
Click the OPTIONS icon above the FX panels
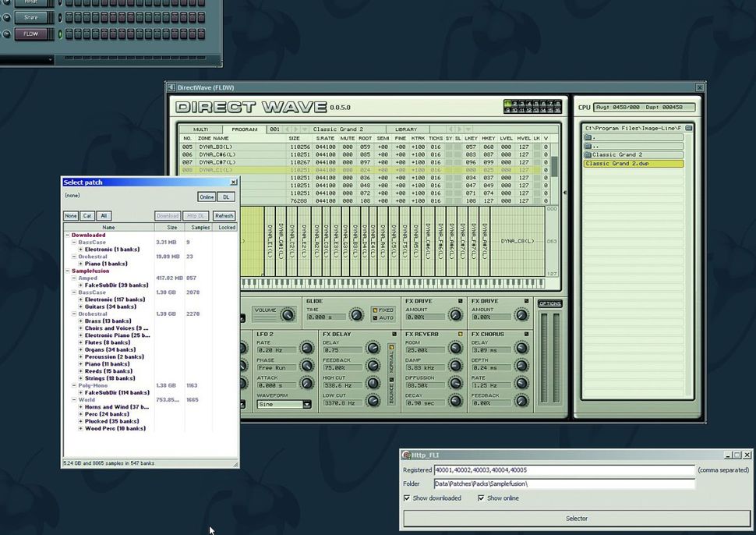(x=549, y=303)
